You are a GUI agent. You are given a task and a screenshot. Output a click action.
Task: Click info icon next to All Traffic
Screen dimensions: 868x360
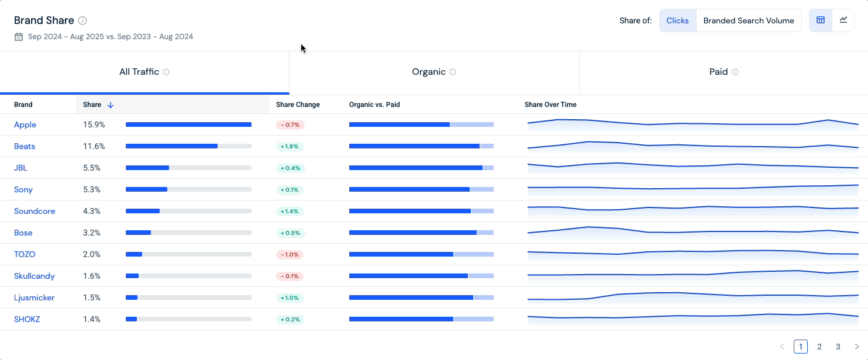pos(166,72)
